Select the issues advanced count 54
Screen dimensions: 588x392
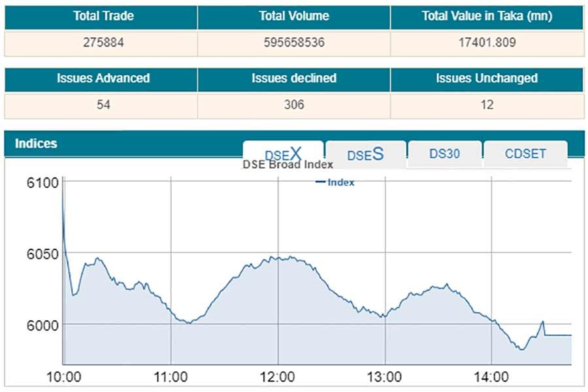103,105
